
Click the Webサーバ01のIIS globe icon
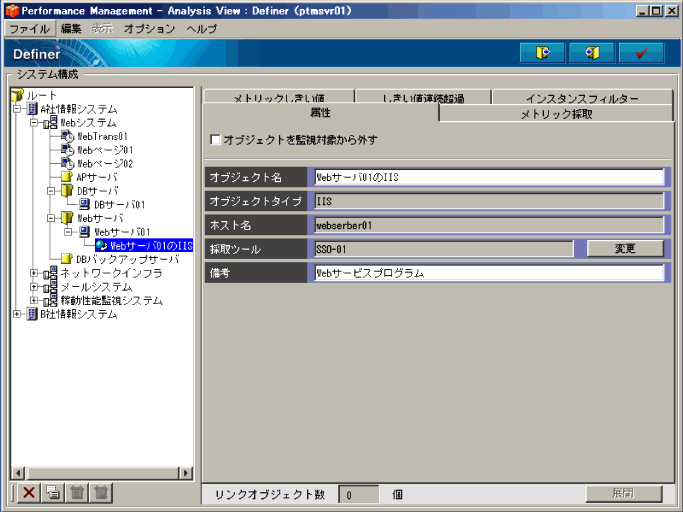pyautogui.click(x=101, y=245)
